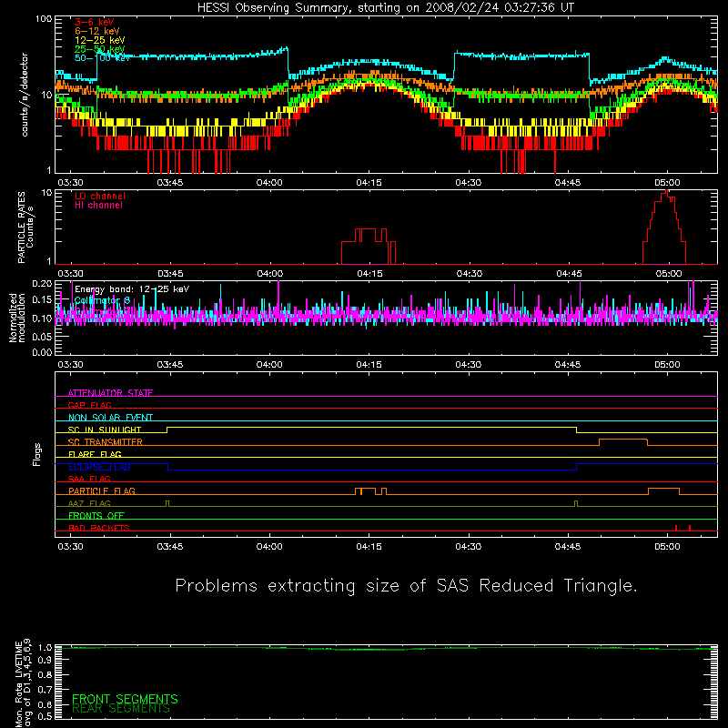Image resolution: width=728 pixels, height=728 pixels.
Task: Click the 'FRONT SEGMENTS' legend label
Action: [x=125, y=699]
